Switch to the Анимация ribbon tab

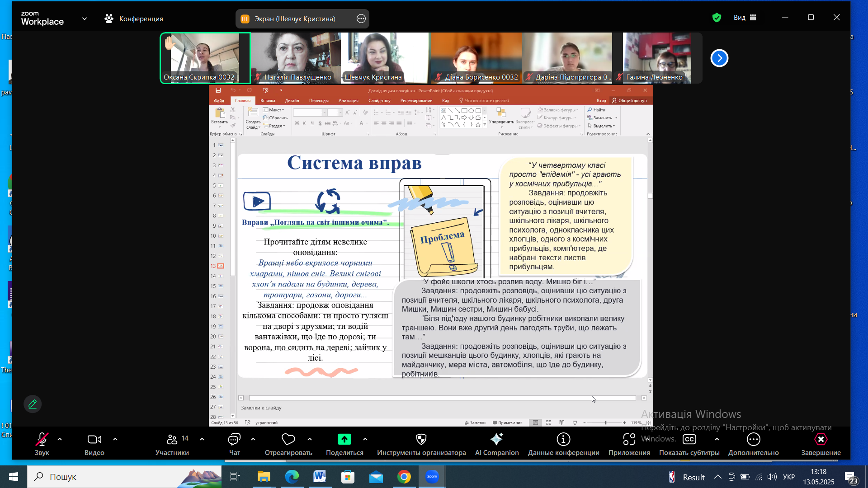(x=348, y=100)
